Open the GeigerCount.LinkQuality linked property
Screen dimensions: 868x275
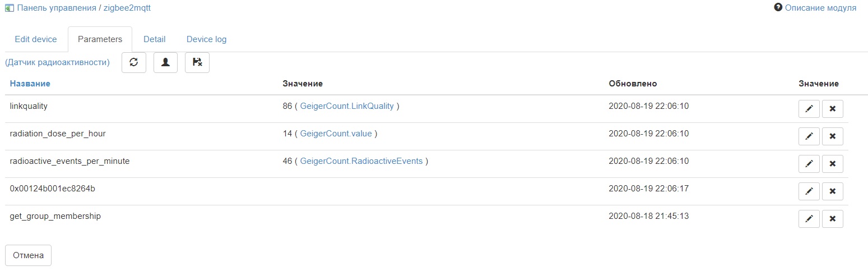click(x=347, y=106)
